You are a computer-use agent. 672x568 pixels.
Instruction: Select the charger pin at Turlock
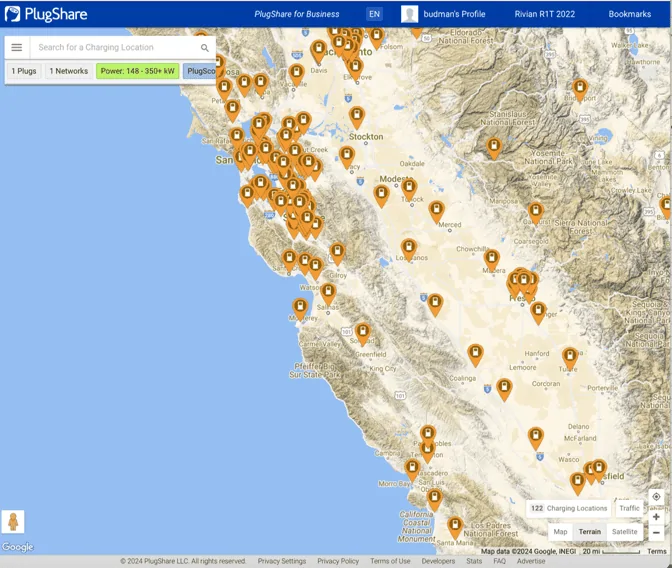pos(409,189)
